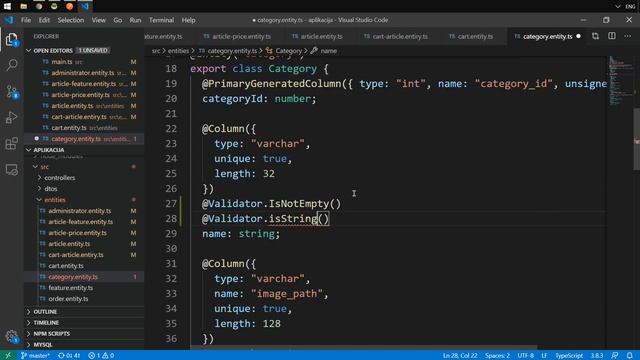The width and height of the screenshot is (640, 360).
Task: Split the editor to the right
Action: point(612,36)
